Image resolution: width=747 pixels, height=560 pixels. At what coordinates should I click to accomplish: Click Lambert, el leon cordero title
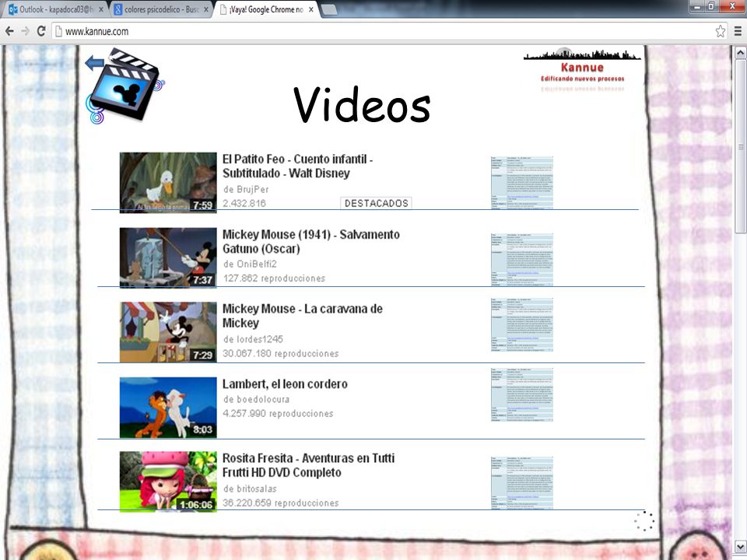pos(285,383)
